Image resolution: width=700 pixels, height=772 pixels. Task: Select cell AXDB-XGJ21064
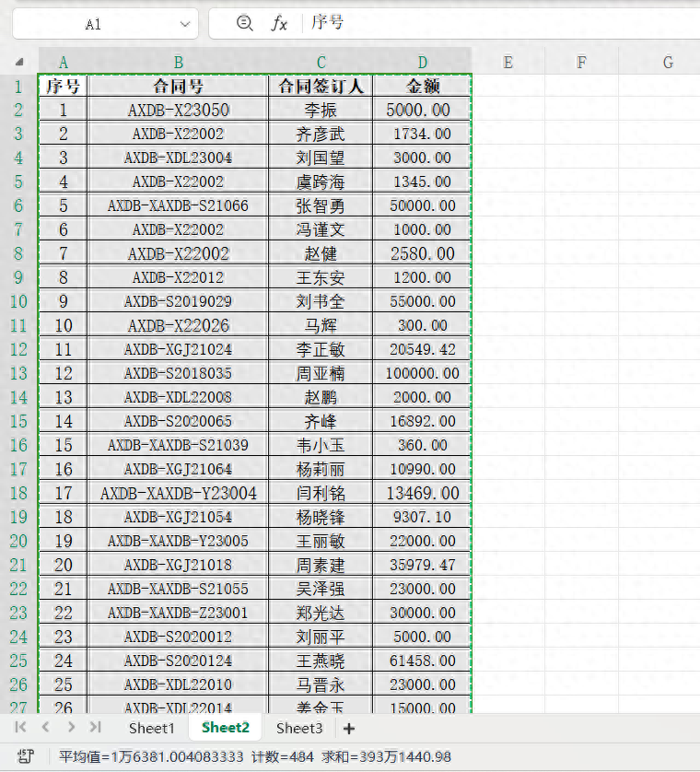[178, 469]
